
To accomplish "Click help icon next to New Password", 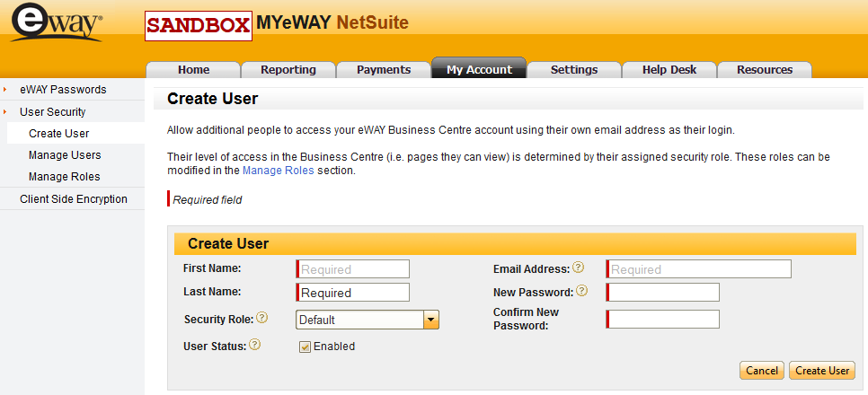I will click(582, 291).
